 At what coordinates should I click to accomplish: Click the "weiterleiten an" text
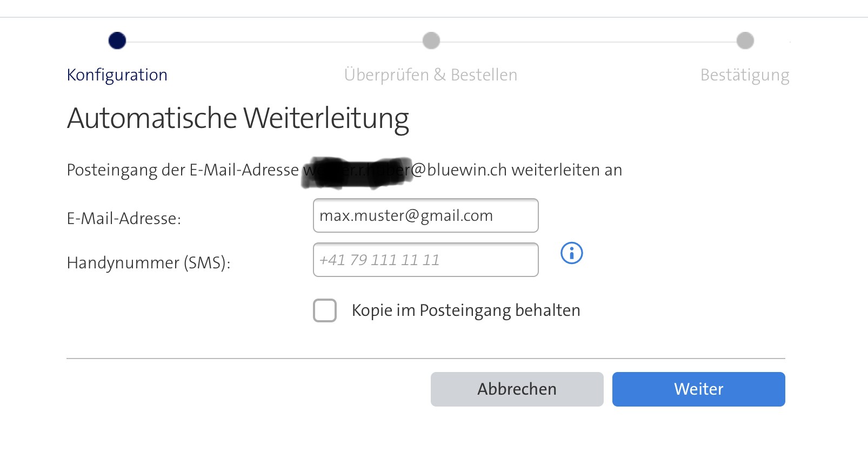pyautogui.click(x=566, y=170)
